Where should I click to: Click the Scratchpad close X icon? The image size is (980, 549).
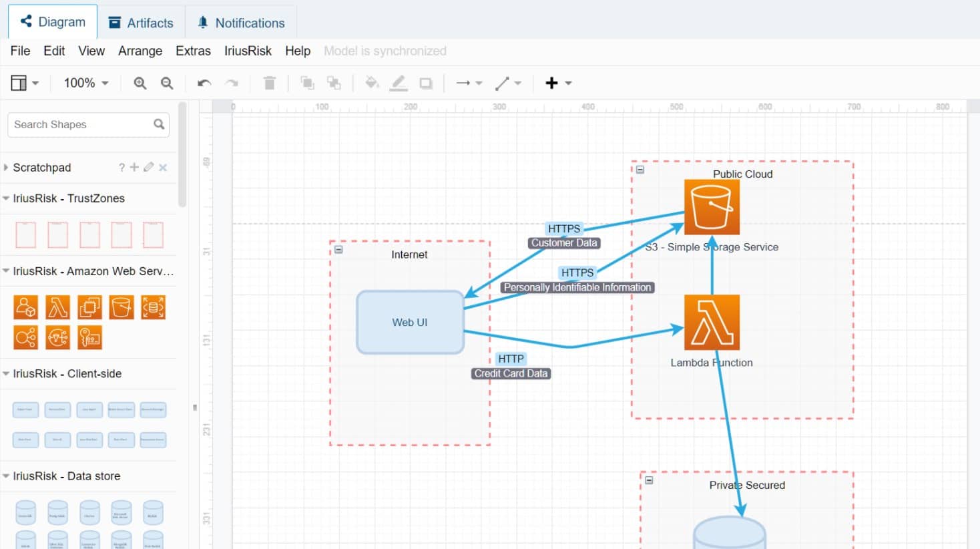163,168
